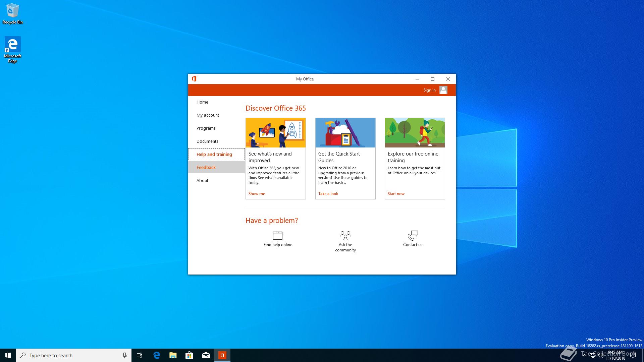
Task: Open the hiker online training thumbnail
Action: pyautogui.click(x=415, y=133)
